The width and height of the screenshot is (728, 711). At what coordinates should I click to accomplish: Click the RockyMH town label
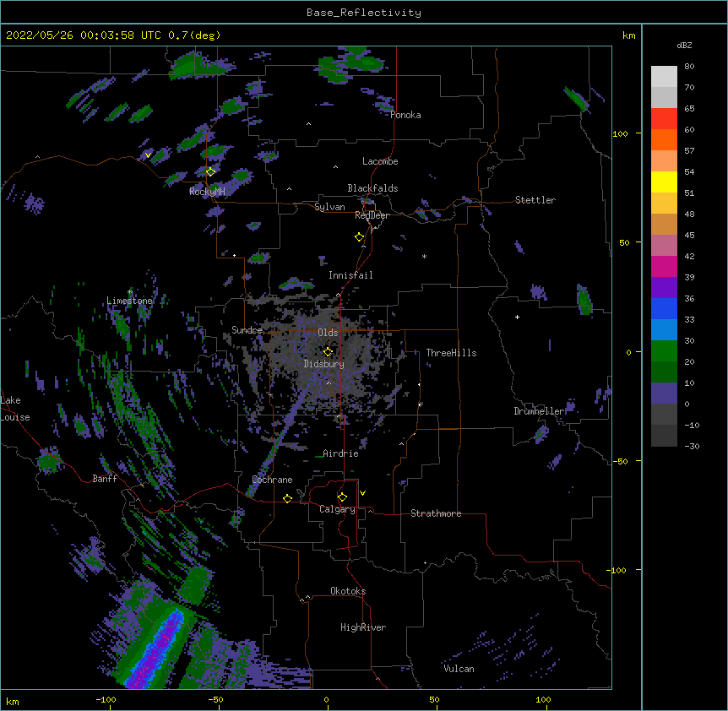pyautogui.click(x=207, y=192)
